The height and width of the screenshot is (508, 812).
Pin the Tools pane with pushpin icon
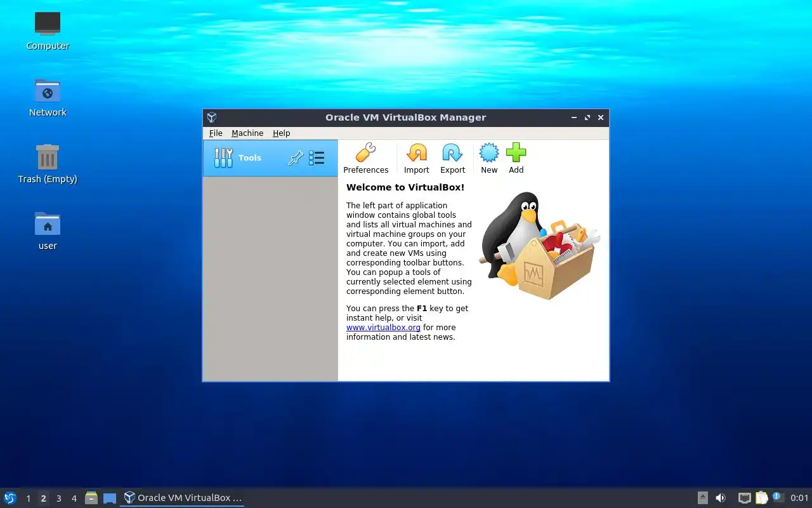coord(296,158)
